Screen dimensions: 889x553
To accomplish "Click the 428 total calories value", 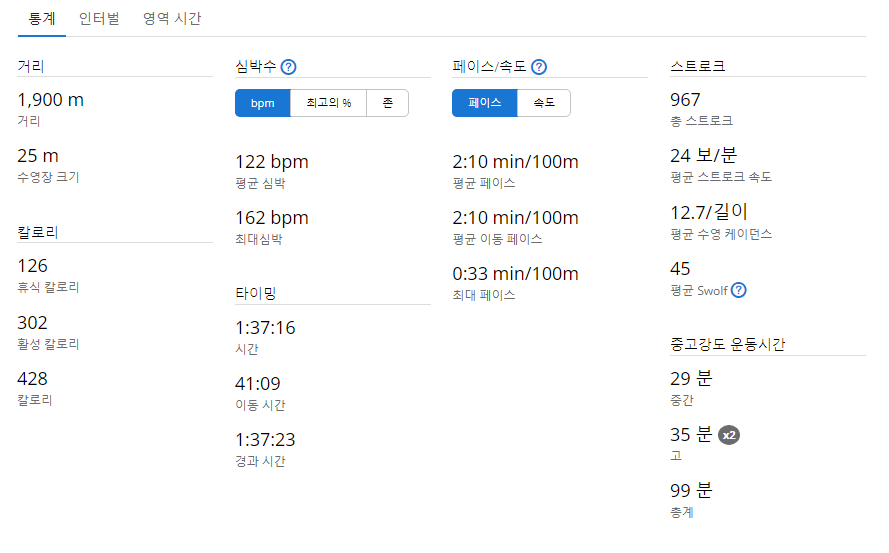I will 32,379.
